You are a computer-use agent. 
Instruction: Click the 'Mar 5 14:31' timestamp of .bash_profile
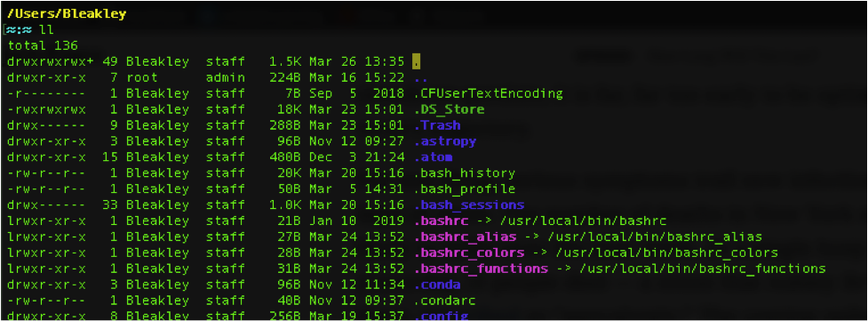click(356, 189)
